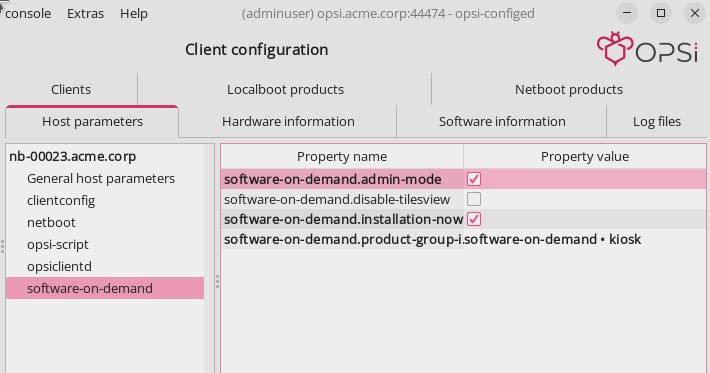Click the tree panel vertical scrollbar

coord(209,258)
